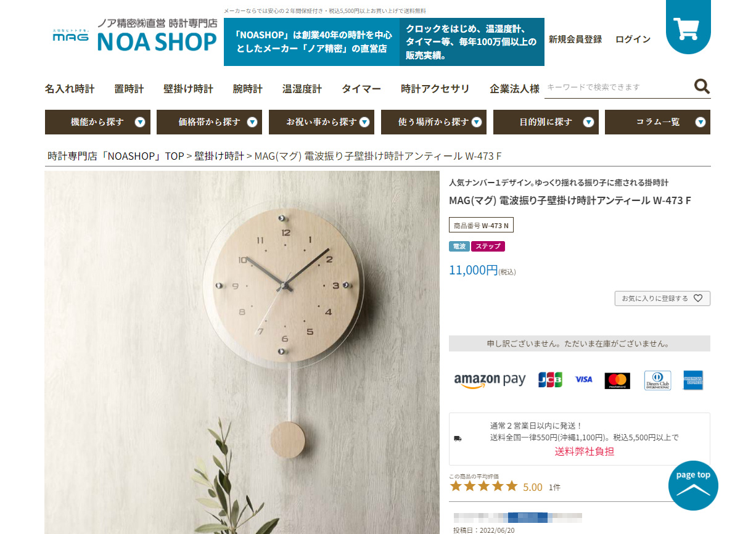Click the search magnifier icon
The width and height of the screenshot is (756, 534).
702,86
